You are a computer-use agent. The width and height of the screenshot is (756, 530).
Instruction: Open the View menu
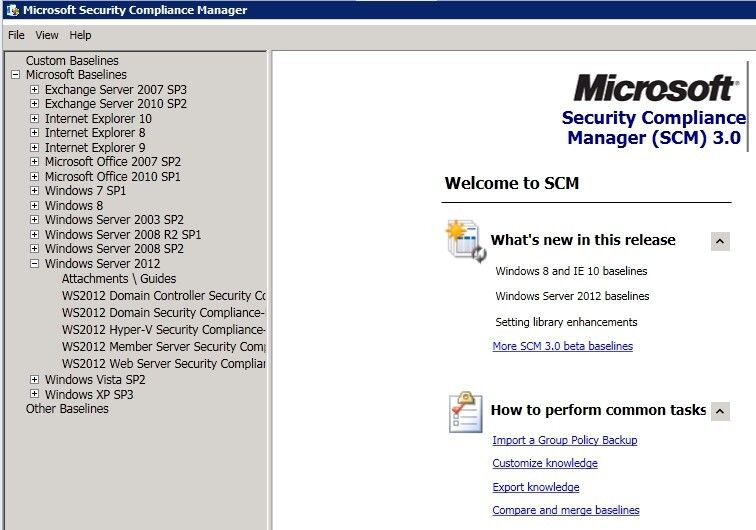coord(47,35)
